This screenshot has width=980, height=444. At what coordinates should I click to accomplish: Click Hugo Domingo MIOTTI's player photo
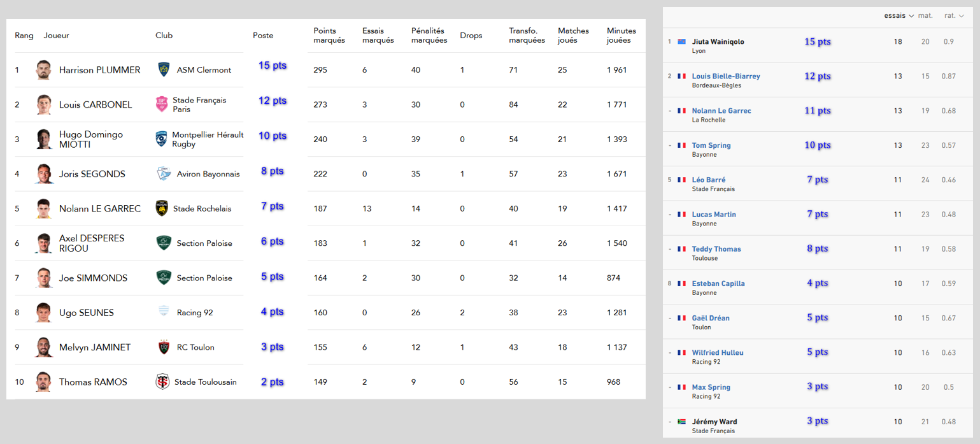click(43, 139)
